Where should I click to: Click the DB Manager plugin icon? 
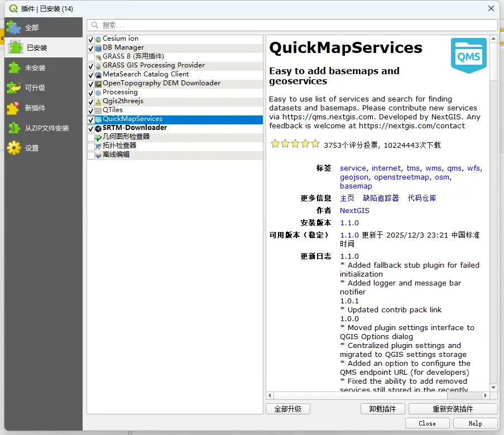point(98,48)
